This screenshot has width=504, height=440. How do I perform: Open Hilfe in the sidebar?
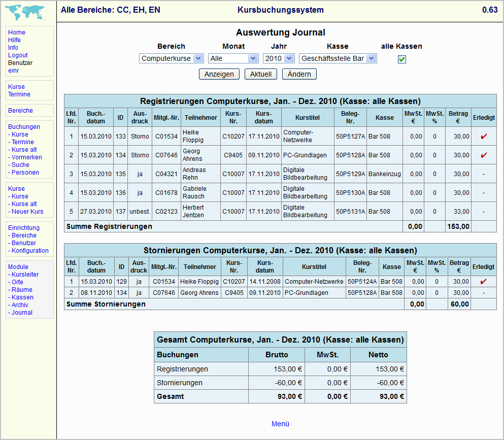pyautogui.click(x=14, y=40)
